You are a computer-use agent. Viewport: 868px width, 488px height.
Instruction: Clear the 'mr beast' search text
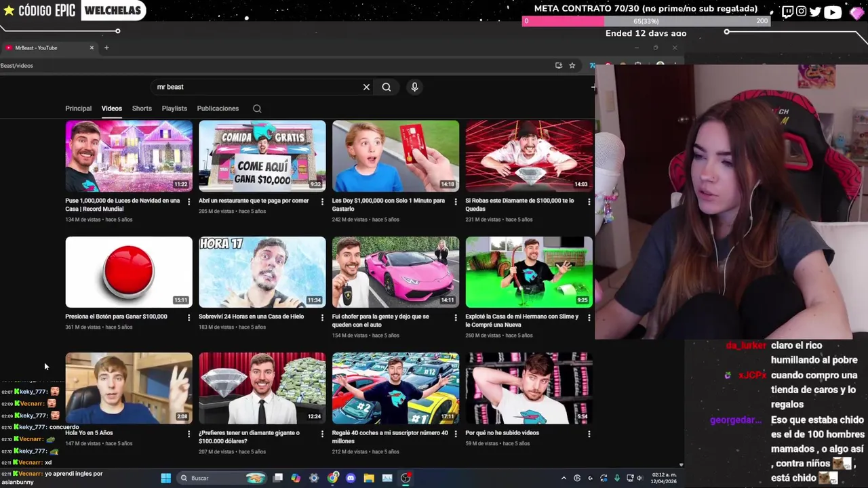[366, 87]
